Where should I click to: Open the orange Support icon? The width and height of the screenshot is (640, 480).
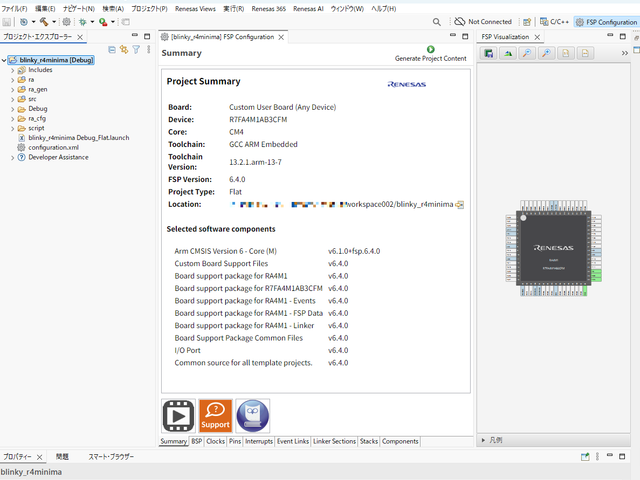[216, 416]
